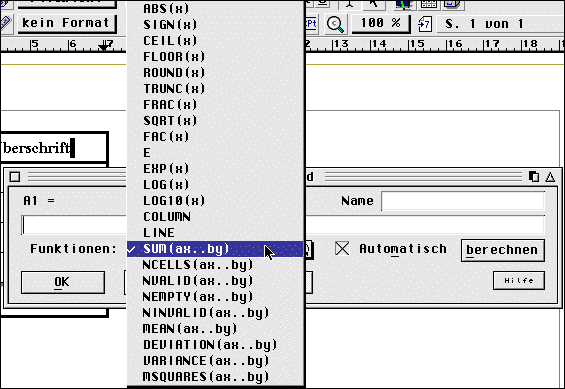Choose NVALID(ax..by) from the menu
Screen dimensions: 565x389
(x=216, y=281)
